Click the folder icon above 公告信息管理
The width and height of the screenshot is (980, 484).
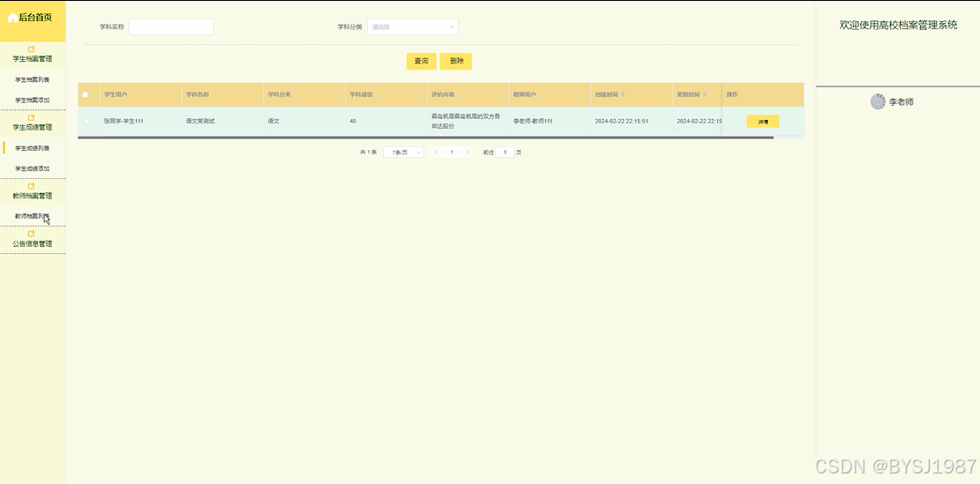click(x=32, y=235)
